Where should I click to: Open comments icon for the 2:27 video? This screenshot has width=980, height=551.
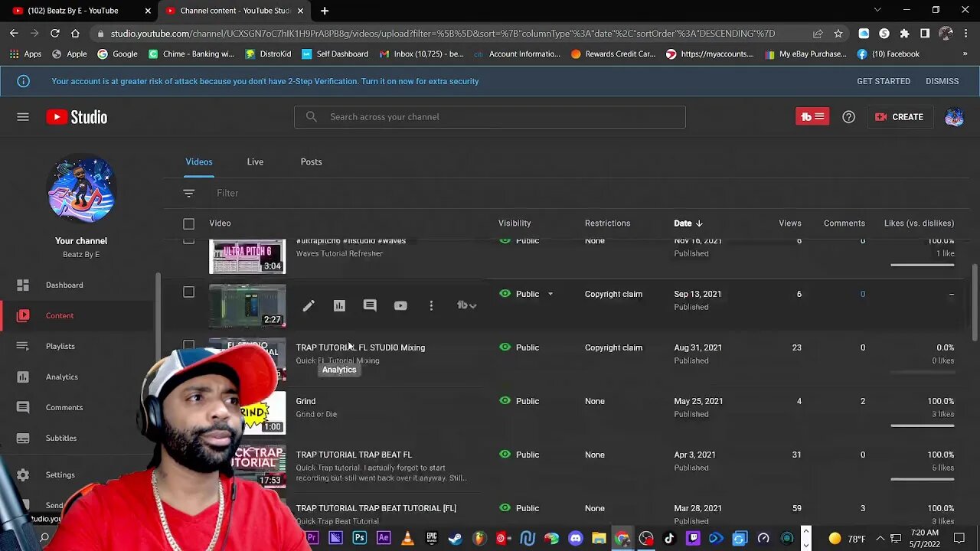coord(370,305)
